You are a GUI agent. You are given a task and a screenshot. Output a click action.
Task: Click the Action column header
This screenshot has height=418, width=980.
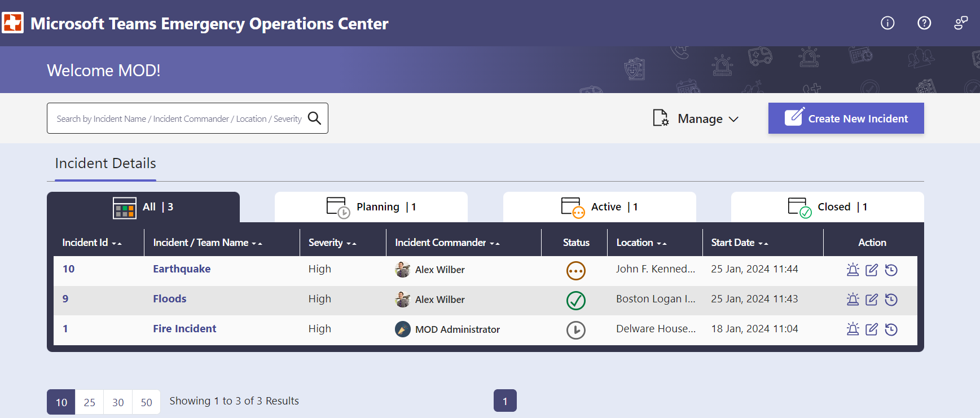(x=872, y=243)
